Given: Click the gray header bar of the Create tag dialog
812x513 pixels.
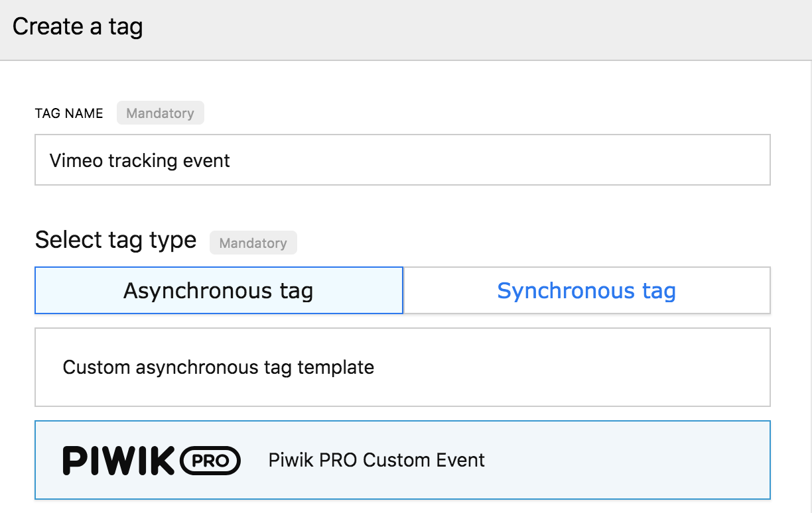Looking at the screenshot, I should [464, 30].
